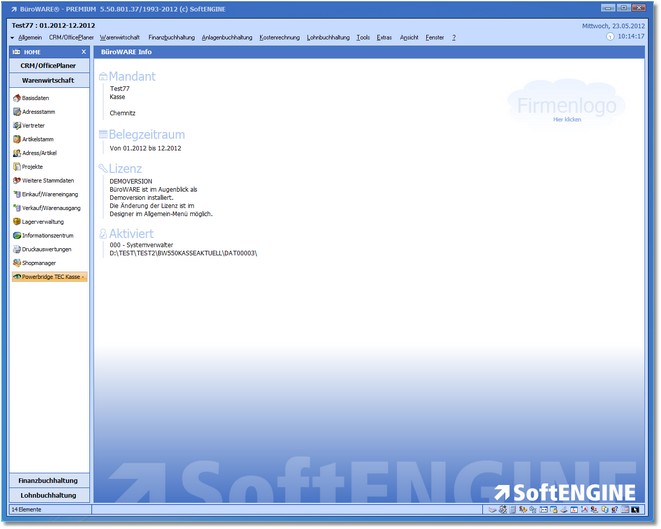
Task: Expand the Lohnbuchhaltung sidebar section
Action: point(49,495)
